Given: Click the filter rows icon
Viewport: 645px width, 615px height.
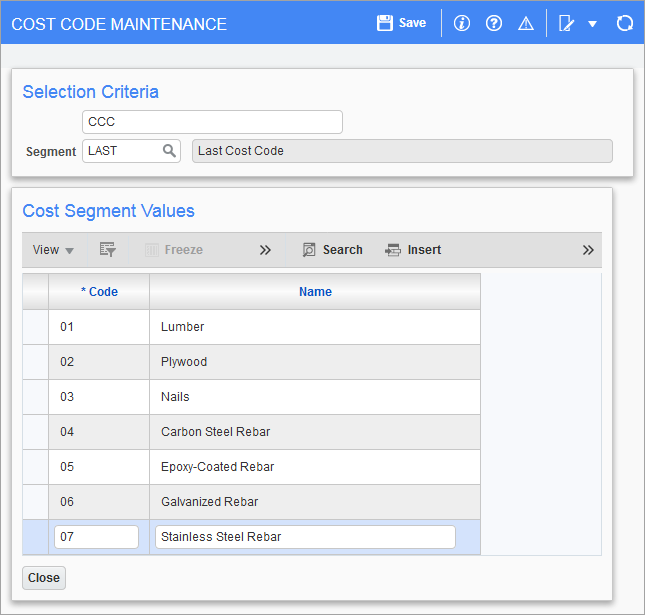Looking at the screenshot, I should coord(108,249).
